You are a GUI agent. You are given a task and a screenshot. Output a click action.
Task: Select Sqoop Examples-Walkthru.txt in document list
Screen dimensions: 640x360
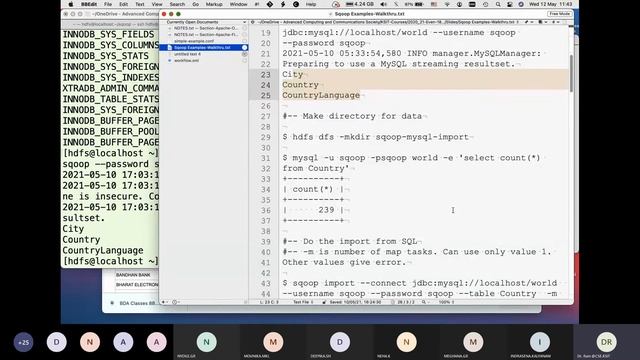(202, 48)
